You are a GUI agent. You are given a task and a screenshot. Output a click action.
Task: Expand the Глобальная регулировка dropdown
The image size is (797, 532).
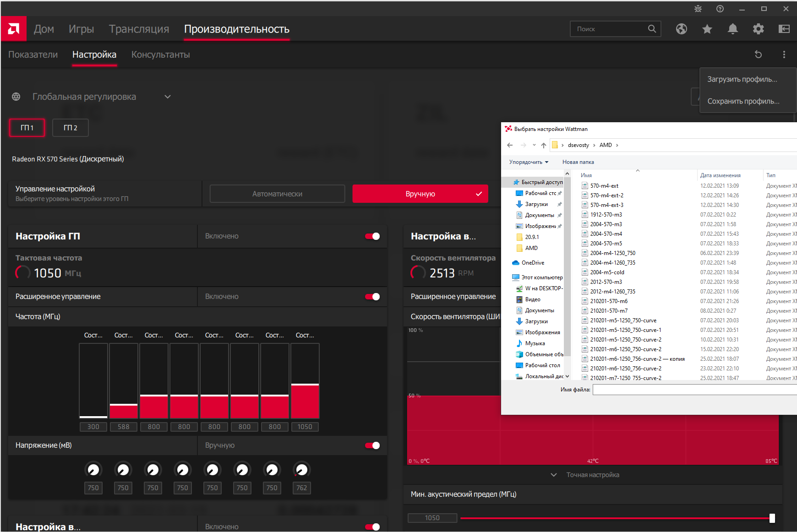click(x=168, y=97)
